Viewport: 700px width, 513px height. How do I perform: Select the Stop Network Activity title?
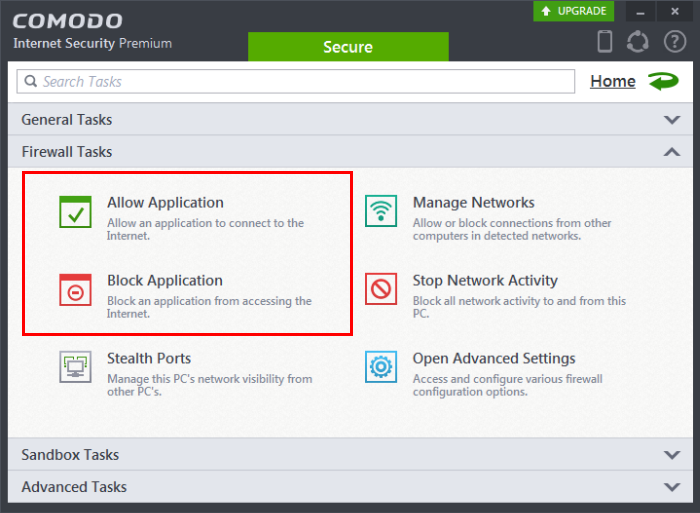coord(485,280)
